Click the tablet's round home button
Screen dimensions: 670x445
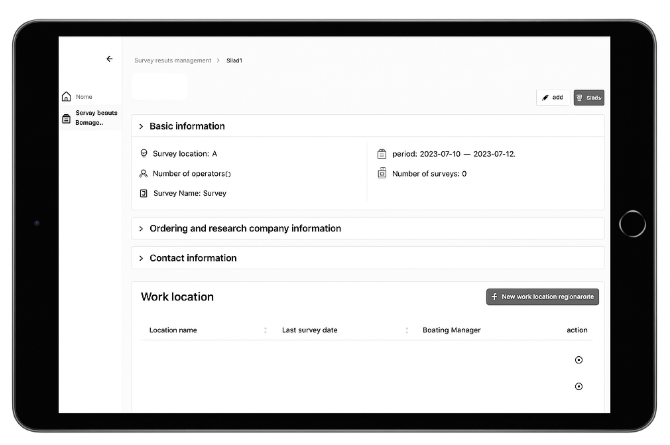pos(632,224)
